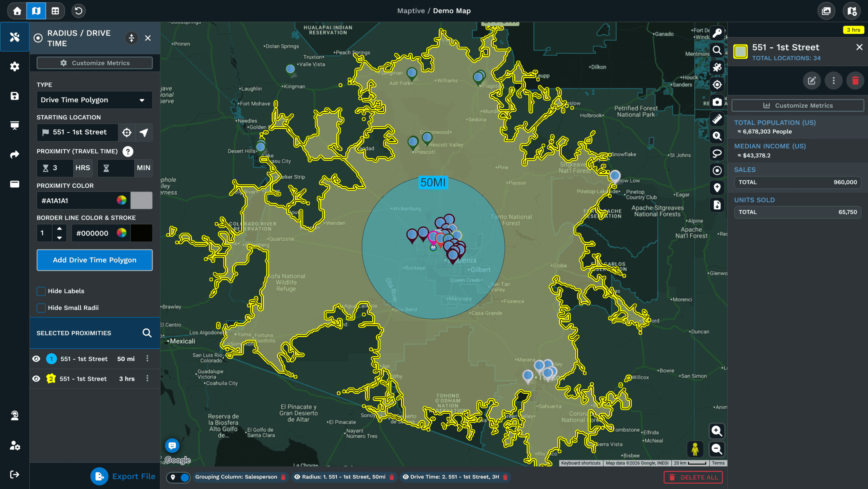Toggle Drive Time filter eye in bottom bar

point(405,477)
